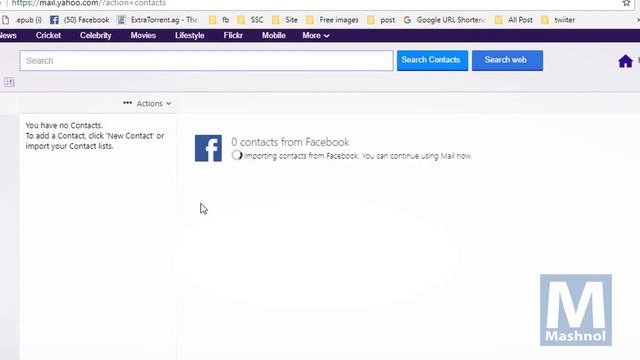
Task: Expand the More menu in Yahoo navigation
Action: tap(316, 36)
